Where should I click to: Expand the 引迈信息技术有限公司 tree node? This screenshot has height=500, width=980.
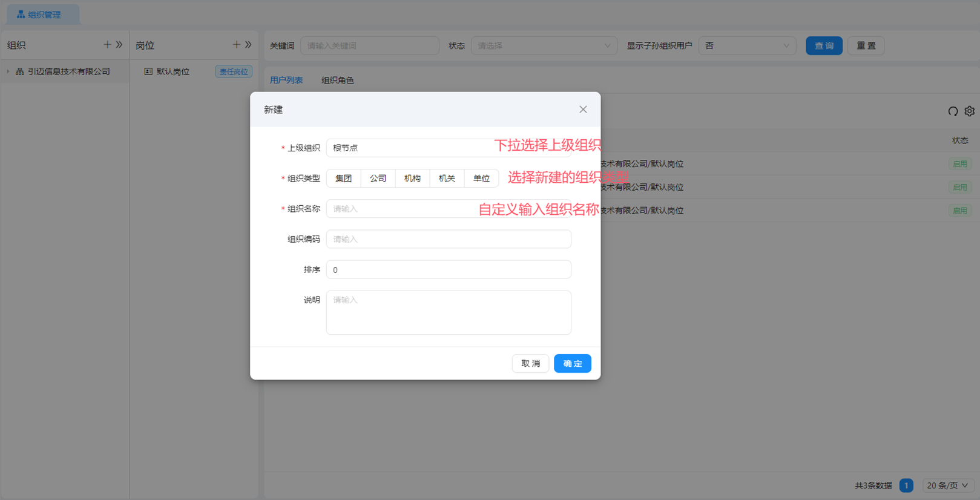coord(8,71)
